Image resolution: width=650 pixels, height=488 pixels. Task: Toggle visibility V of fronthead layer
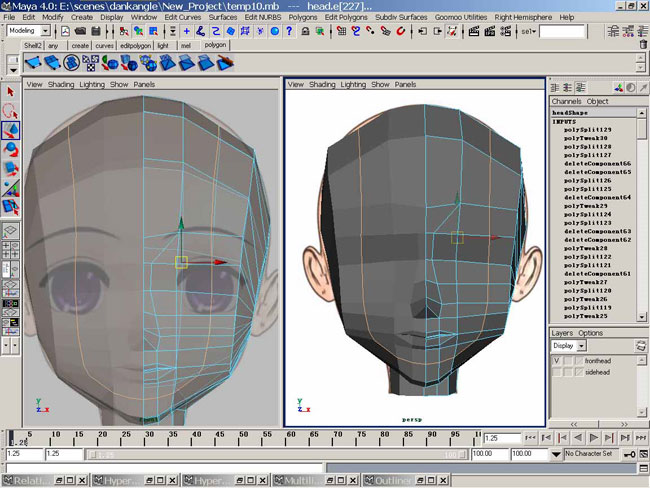pyautogui.click(x=556, y=361)
